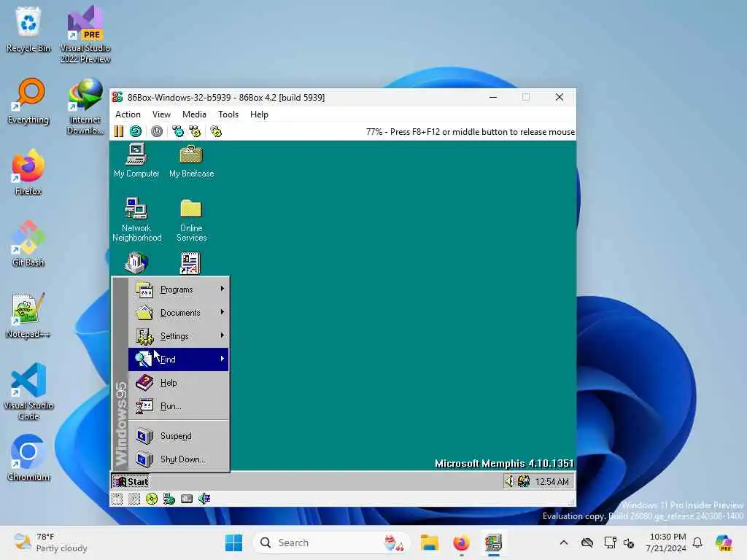Open 86Box machine settings gear icon
This screenshot has width=747, height=560.
coord(216,131)
